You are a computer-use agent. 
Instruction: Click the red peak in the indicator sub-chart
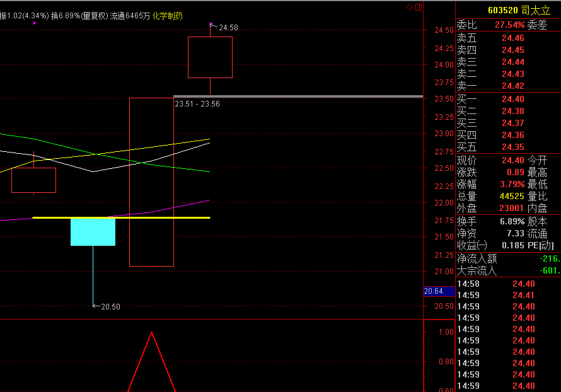tap(151, 333)
